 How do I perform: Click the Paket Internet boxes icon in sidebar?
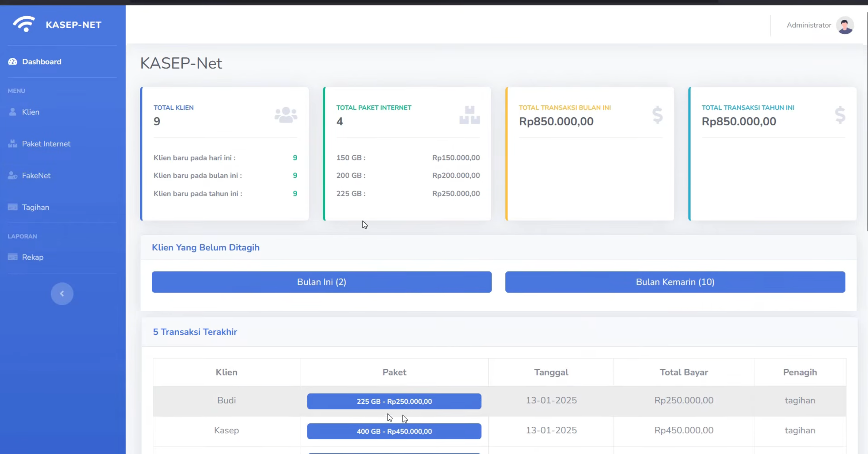[x=13, y=144]
